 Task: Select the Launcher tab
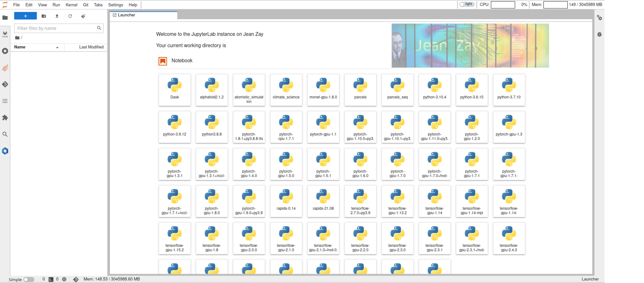point(144,15)
